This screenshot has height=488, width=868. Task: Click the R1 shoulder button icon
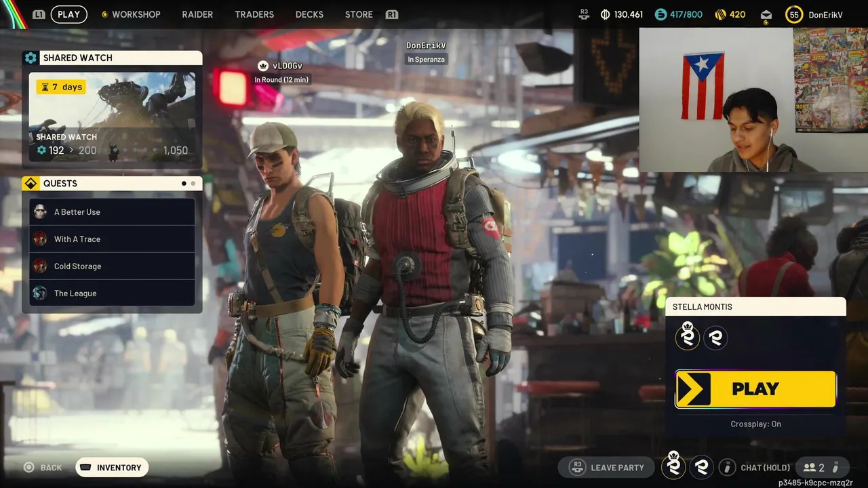(x=391, y=14)
